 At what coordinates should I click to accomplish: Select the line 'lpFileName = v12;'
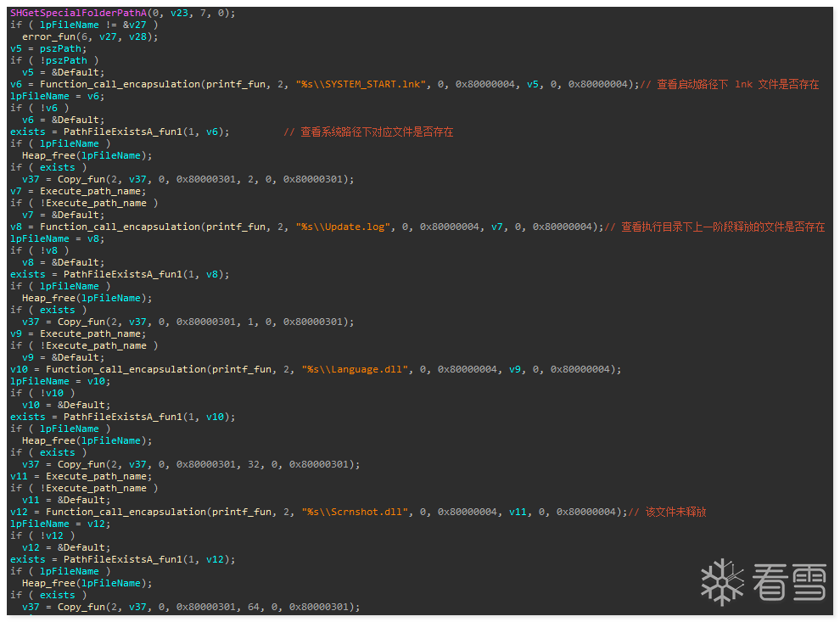click(x=60, y=524)
